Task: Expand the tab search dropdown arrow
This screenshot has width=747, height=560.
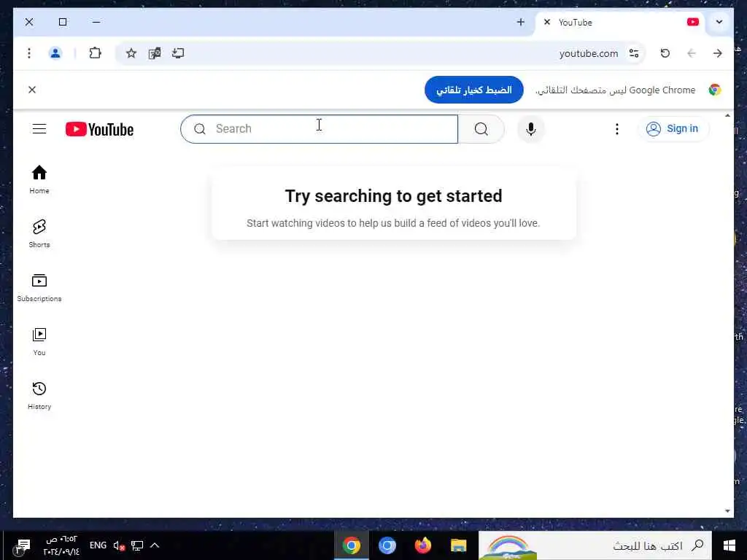Action: click(x=719, y=22)
